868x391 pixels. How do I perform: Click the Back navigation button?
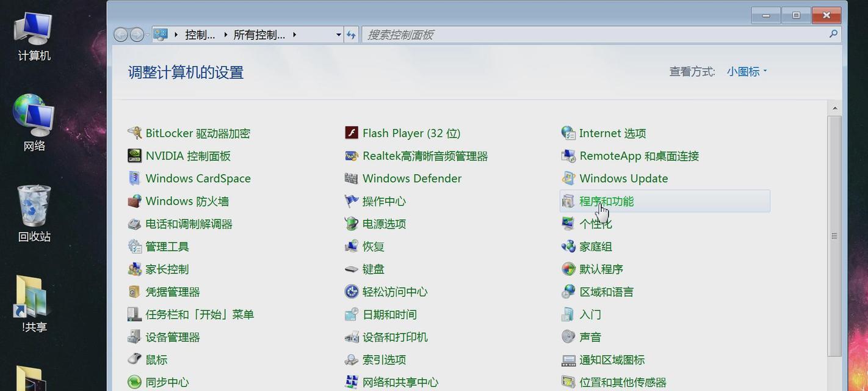121,35
